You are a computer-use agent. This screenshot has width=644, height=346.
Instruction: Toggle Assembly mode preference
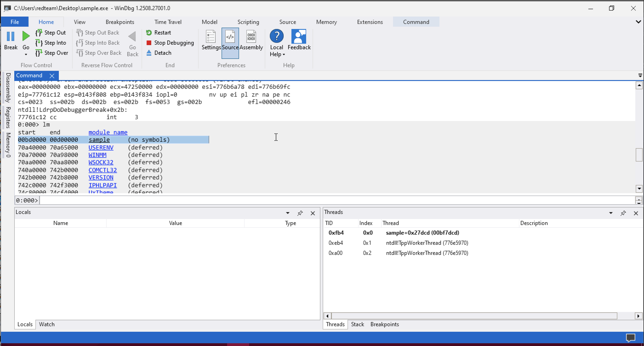pos(251,40)
